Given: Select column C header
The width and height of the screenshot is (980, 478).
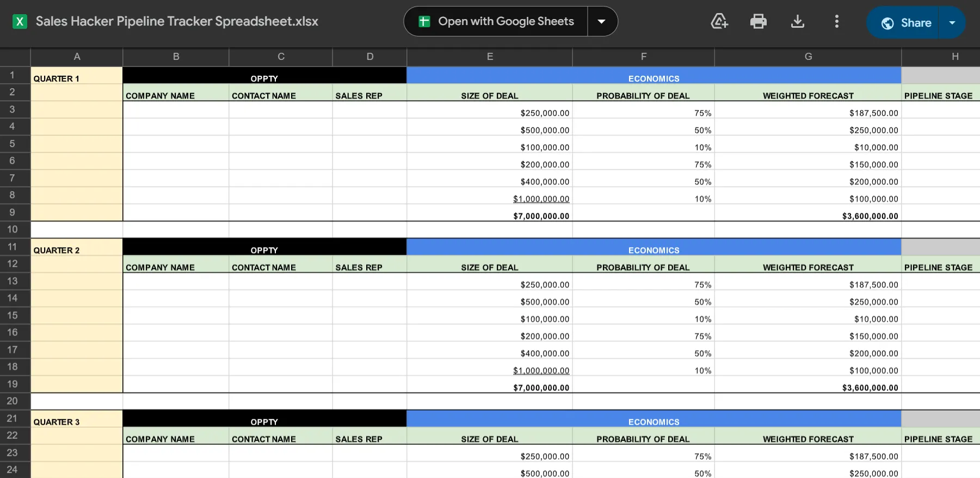Looking at the screenshot, I should 281,57.
